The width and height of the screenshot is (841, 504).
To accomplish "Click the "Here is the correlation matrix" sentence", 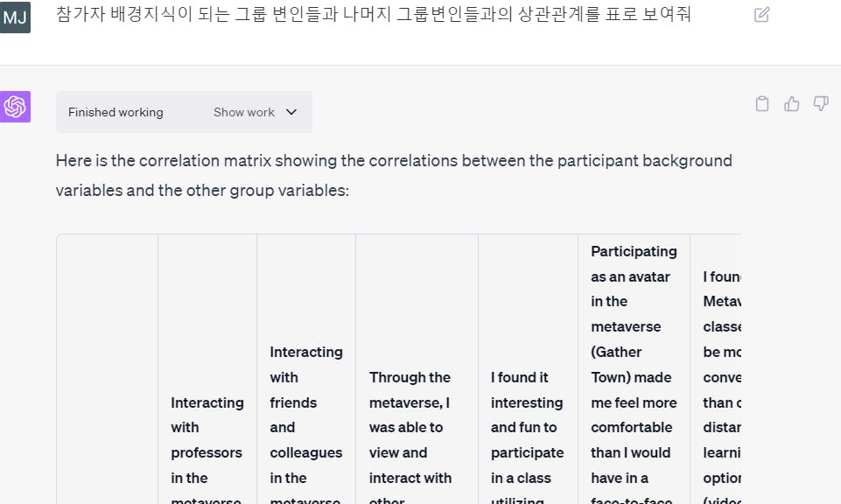I will click(x=394, y=161).
